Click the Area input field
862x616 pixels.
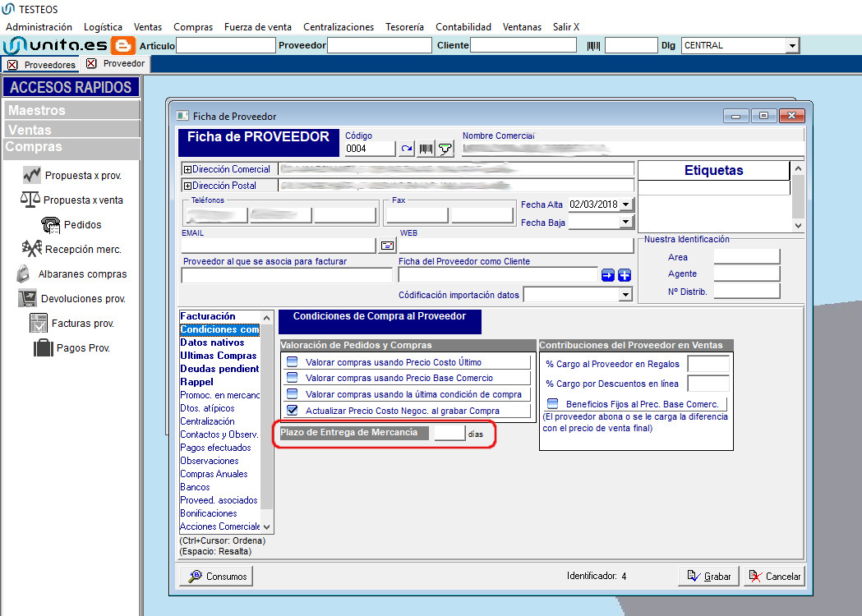point(747,256)
